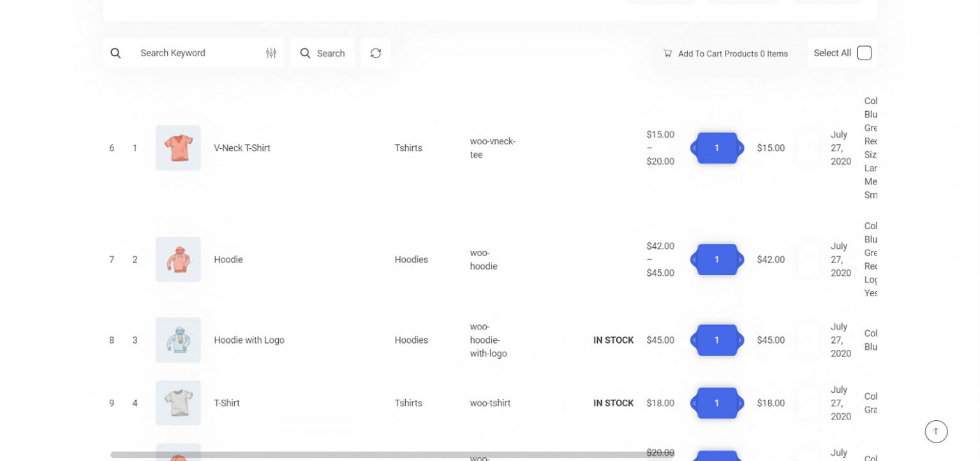Screen dimensions: 980x461
Task: Tick the Select All checkbox
Action: point(864,53)
